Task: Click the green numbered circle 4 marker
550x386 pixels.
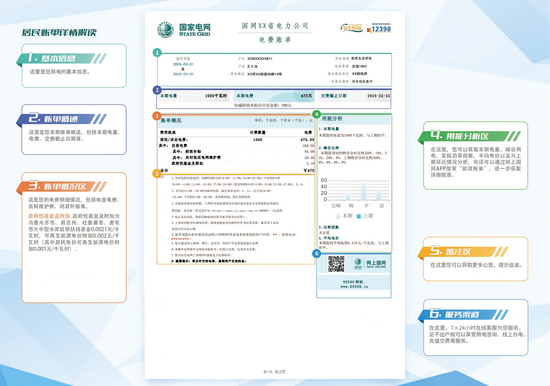Action: (316, 114)
